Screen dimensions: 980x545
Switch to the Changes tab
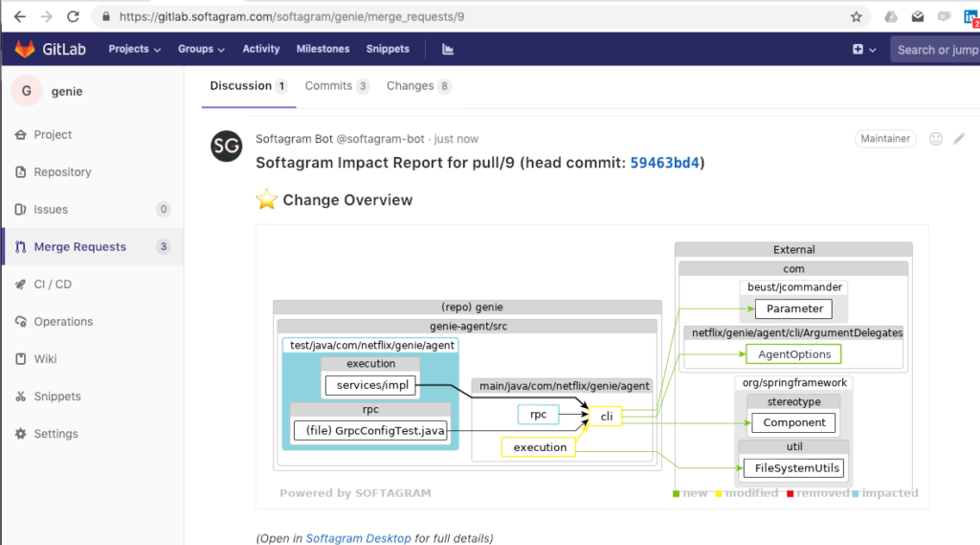click(418, 86)
